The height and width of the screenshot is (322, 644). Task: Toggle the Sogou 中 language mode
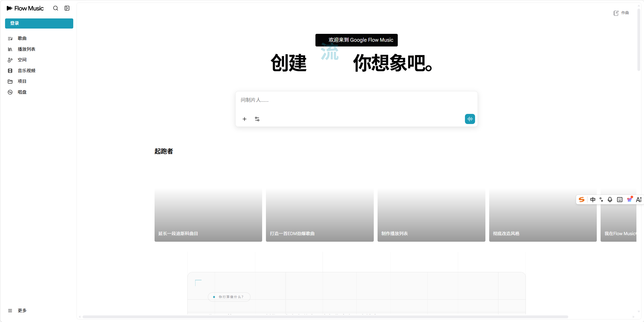point(593,200)
